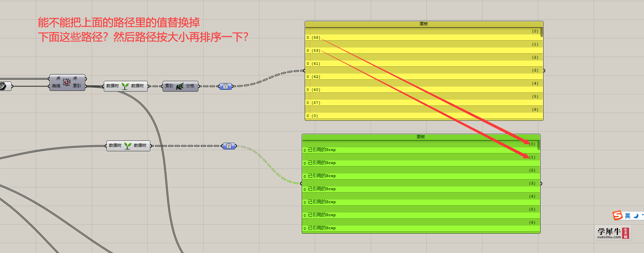Click path label {6} in yellow panel

tap(535, 110)
